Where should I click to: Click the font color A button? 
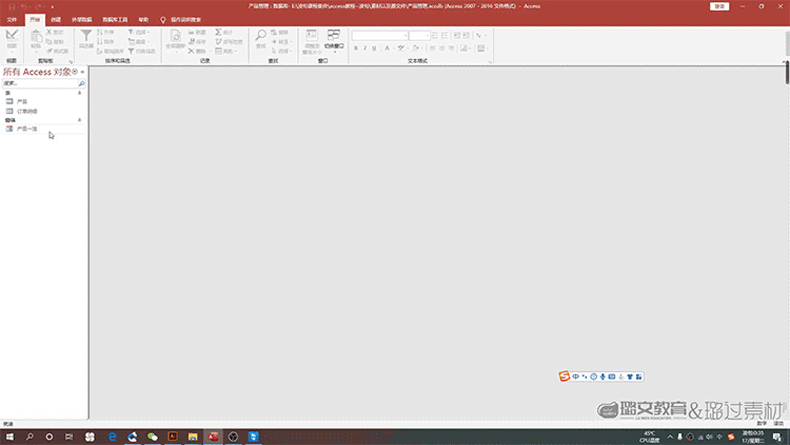[x=387, y=48]
